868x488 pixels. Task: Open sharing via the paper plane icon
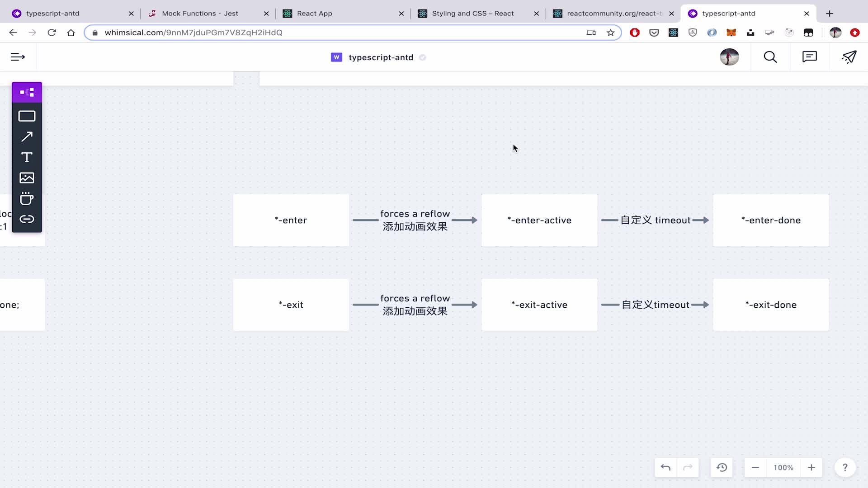click(849, 57)
